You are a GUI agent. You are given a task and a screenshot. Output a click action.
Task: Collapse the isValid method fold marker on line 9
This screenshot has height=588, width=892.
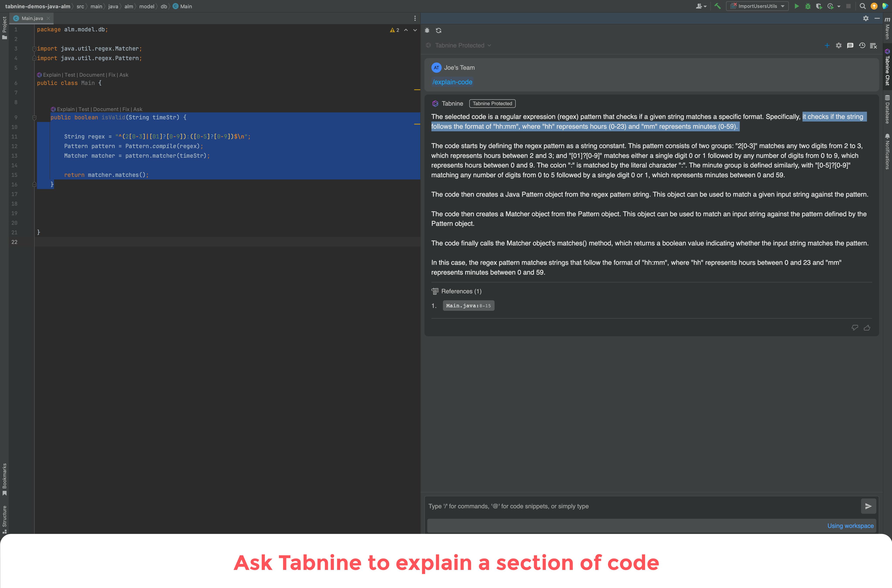34,117
